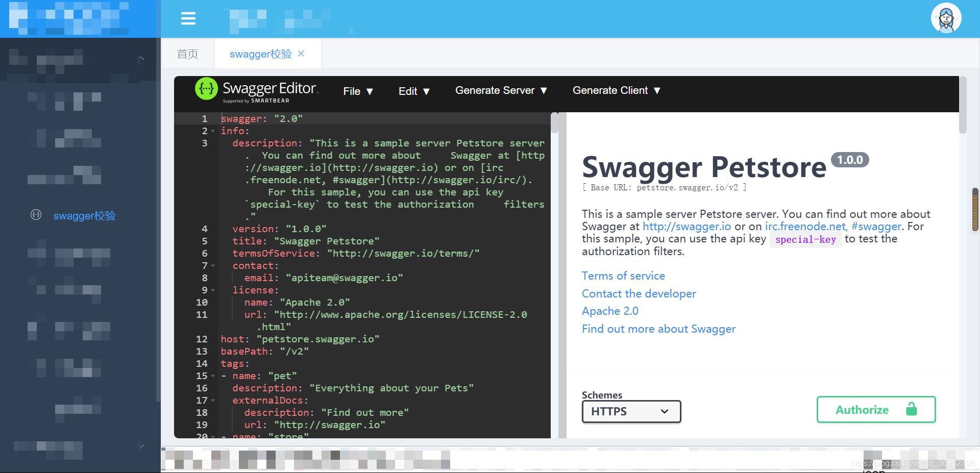Click the right-edge scrollbar thumb

point(975,209)
